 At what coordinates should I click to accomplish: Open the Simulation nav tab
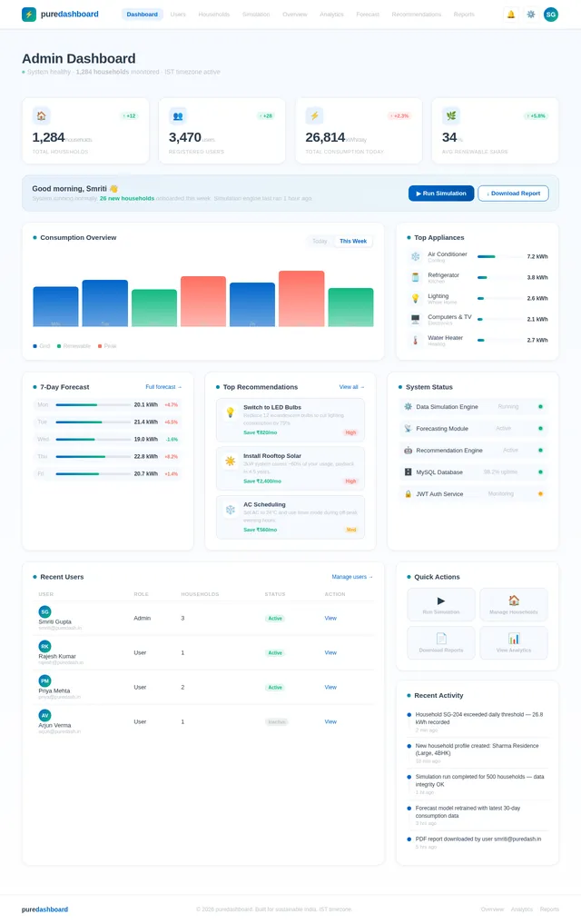click(256, 15)
